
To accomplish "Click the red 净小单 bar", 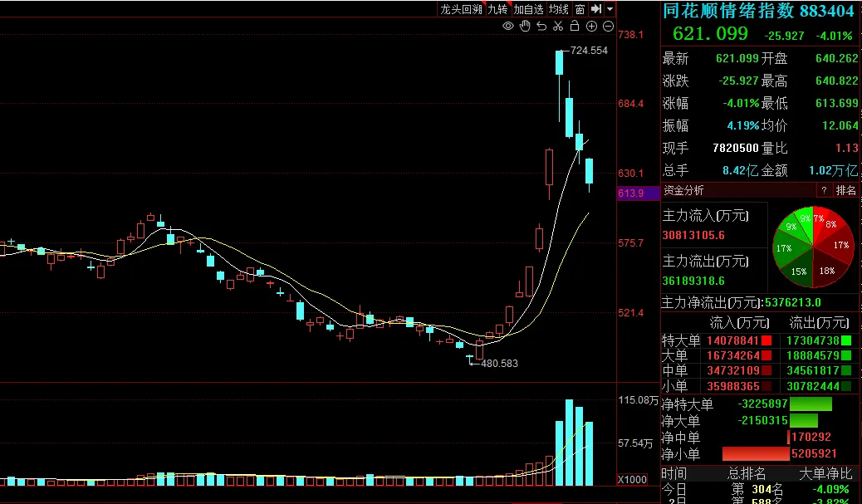I will [x=756, y=453].
